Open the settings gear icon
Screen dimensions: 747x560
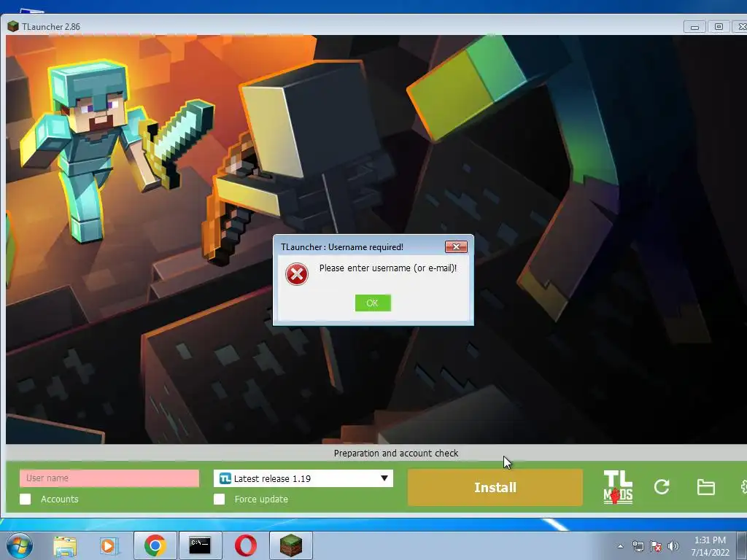743,486
